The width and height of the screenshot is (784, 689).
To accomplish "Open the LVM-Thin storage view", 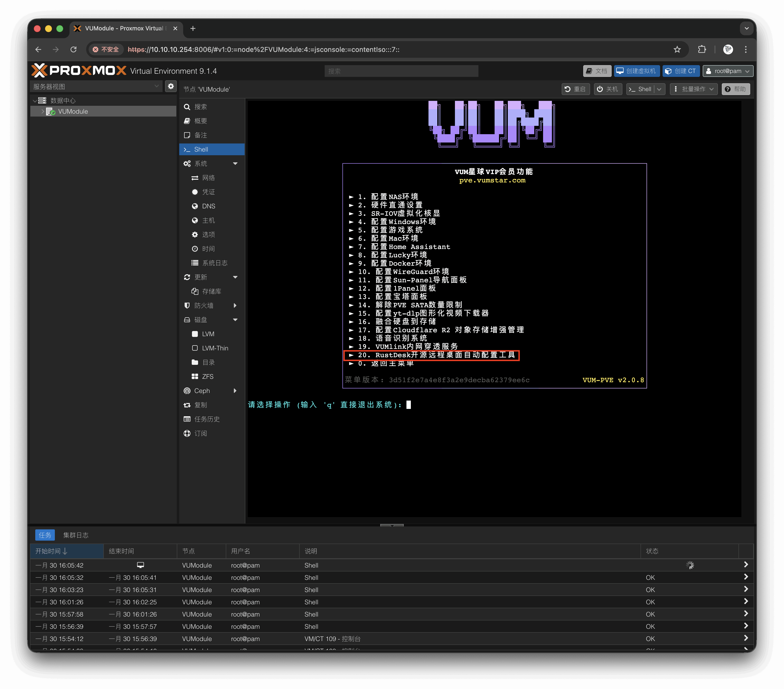I will (x=213, y=348).
